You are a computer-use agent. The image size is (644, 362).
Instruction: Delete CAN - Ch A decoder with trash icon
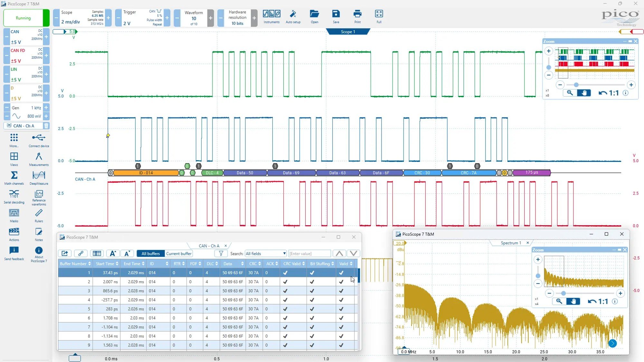click(x=46, y=126)
